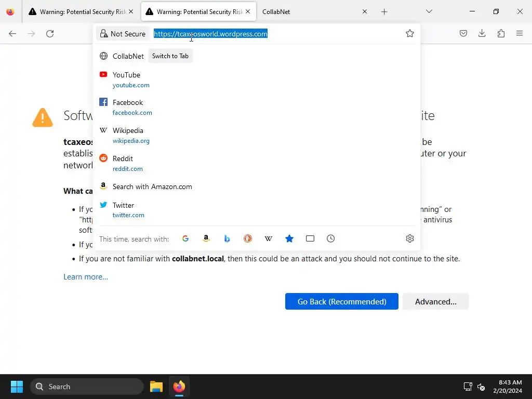Select the Reddit suggestion
Screen dimensions: 532x399
pos(257,164)
